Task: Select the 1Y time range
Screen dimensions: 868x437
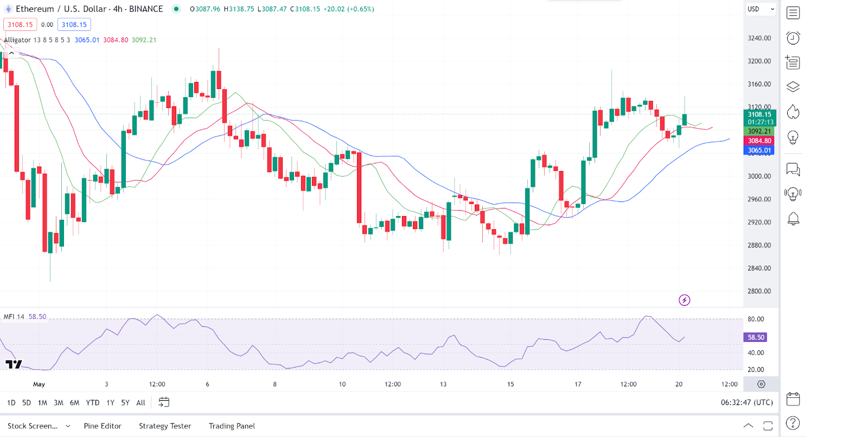Action: coord(110,403)
